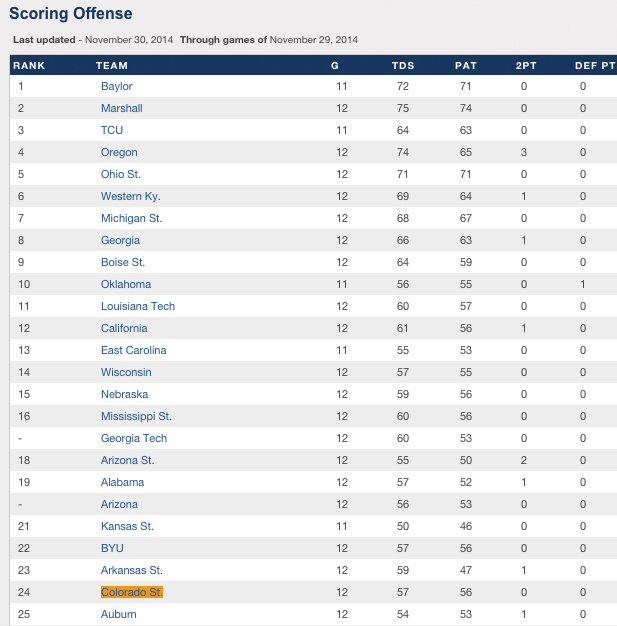The image size is (617, 626).
Task: Click the Louisiana Tech link
Action: click(138, 306)
